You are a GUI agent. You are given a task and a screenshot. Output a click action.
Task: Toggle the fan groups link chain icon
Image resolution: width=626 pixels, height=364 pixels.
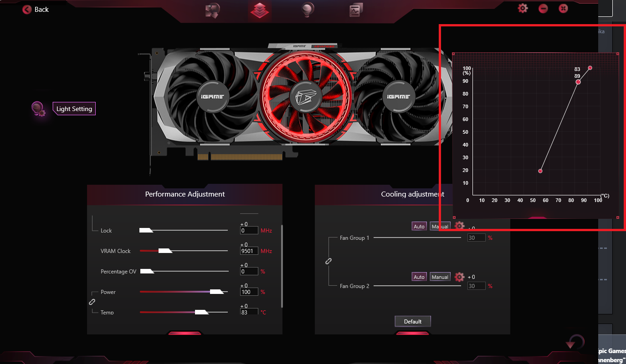tap(328, 261)
